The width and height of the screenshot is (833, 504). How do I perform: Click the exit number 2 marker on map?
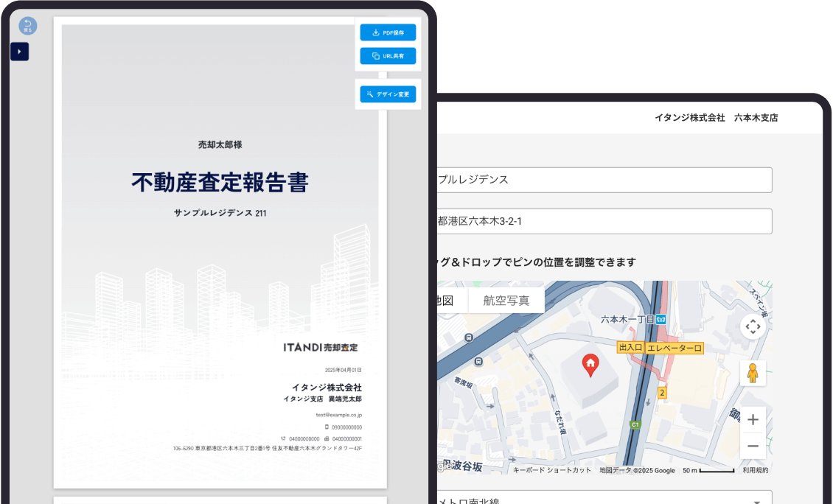point(661,393)
